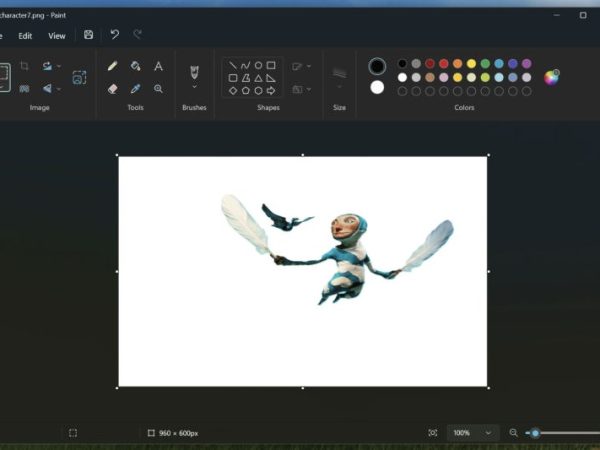
Task: Select Color 1 black swatch
Action: (377, 66)
